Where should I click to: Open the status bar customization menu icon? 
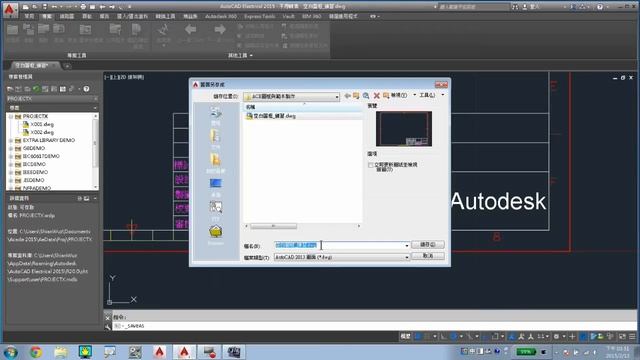pyautogui.click(x=632, y=336)
